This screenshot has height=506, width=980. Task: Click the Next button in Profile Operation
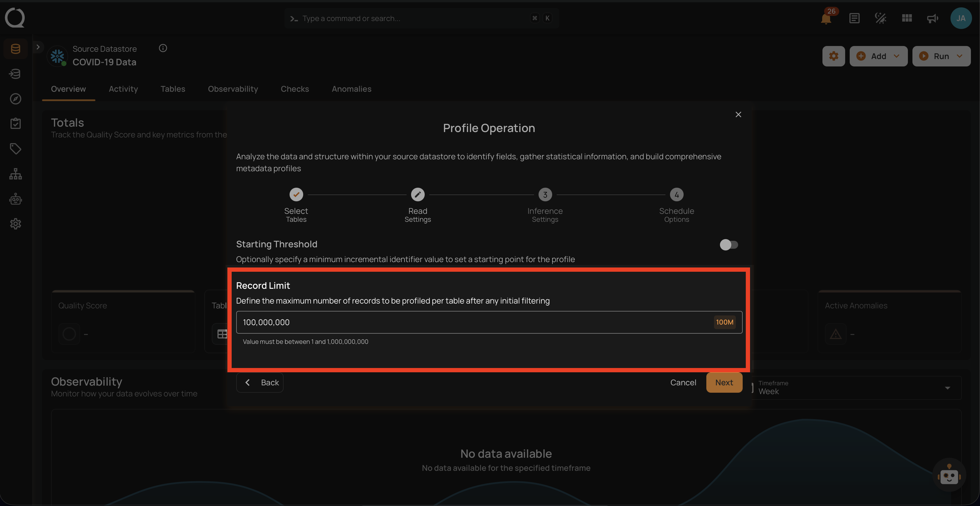(x=724, y=382)
